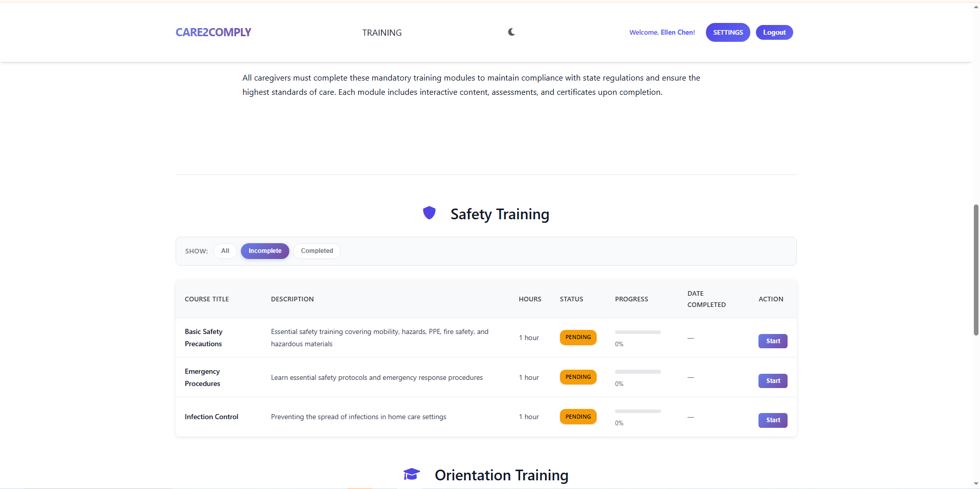Click the Basic Safety Precautions course title

pyautogui.click(x=203, y=337)
